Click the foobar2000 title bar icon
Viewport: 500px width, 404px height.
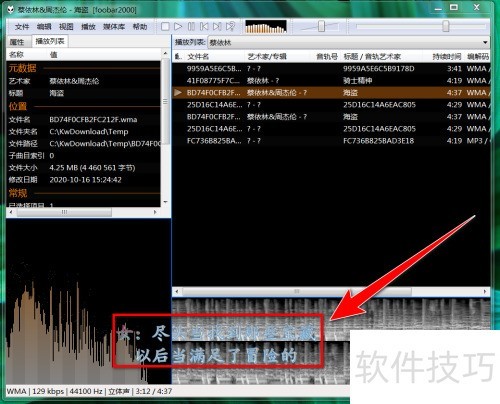(x=11, y=10)
